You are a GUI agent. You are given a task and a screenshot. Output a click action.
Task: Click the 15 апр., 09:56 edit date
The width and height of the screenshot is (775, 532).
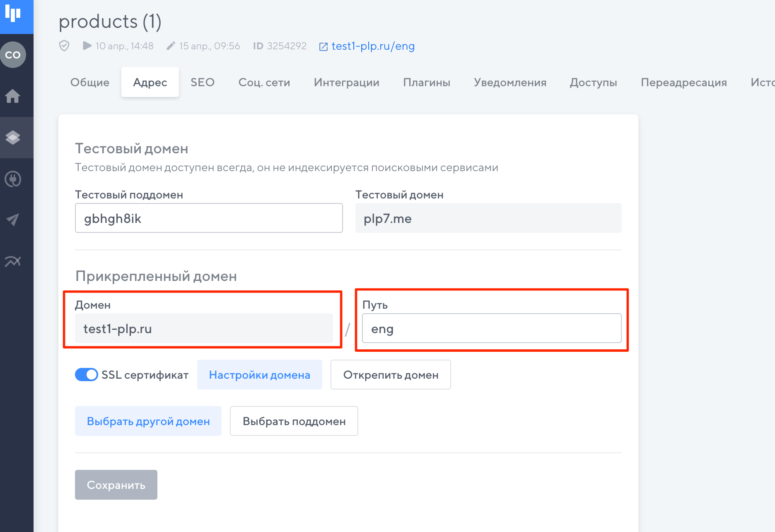click(210, 46)
